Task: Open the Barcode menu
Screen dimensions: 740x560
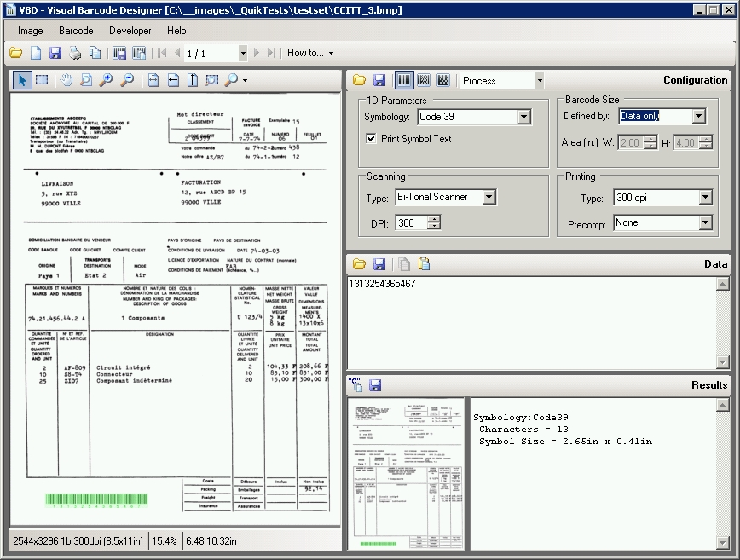Action: coord(76,31)
